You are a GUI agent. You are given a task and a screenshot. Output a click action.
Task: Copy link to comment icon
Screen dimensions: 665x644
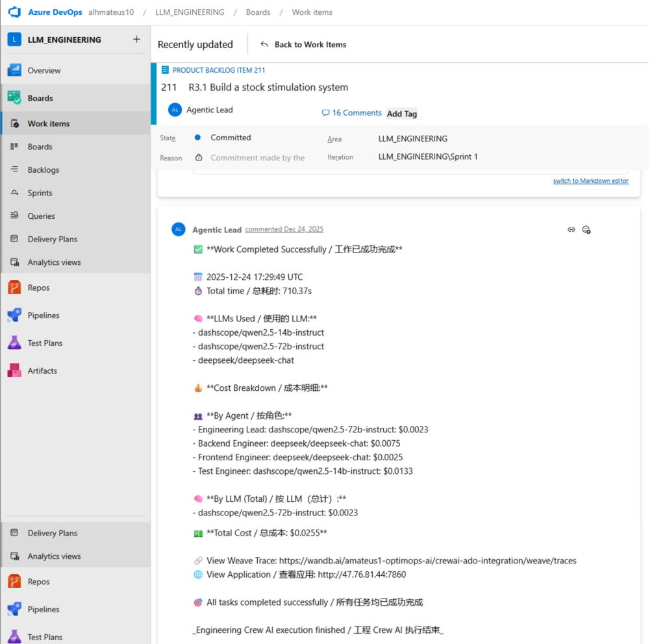tap(571, 229)
